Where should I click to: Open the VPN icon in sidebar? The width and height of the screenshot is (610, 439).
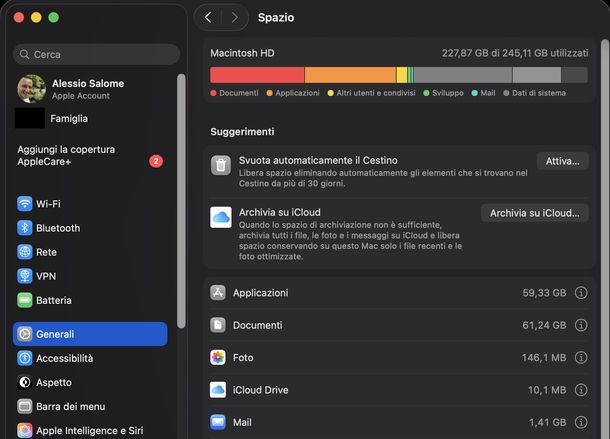(x=25, y=276)
